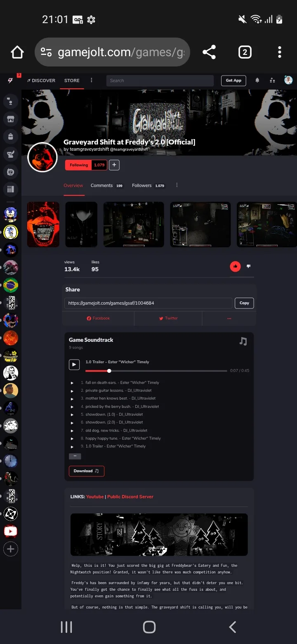
Task: Open the robot face icon in sidebar
Action: click(11, 172)
